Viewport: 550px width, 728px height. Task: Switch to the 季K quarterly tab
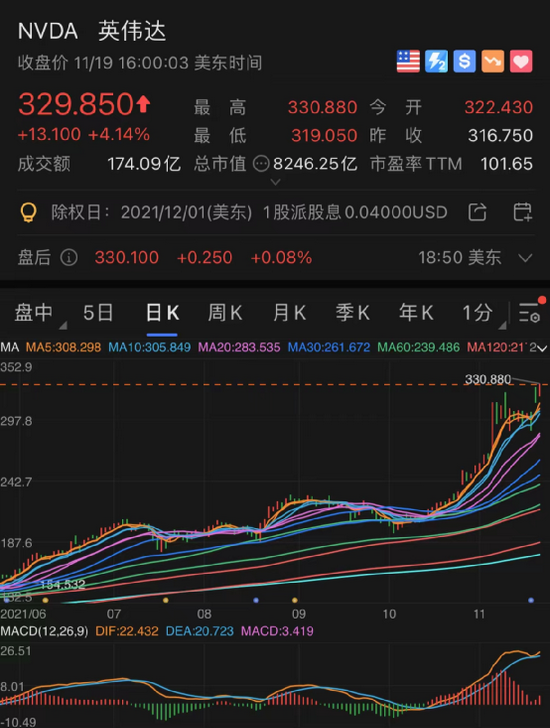(353, 313)
